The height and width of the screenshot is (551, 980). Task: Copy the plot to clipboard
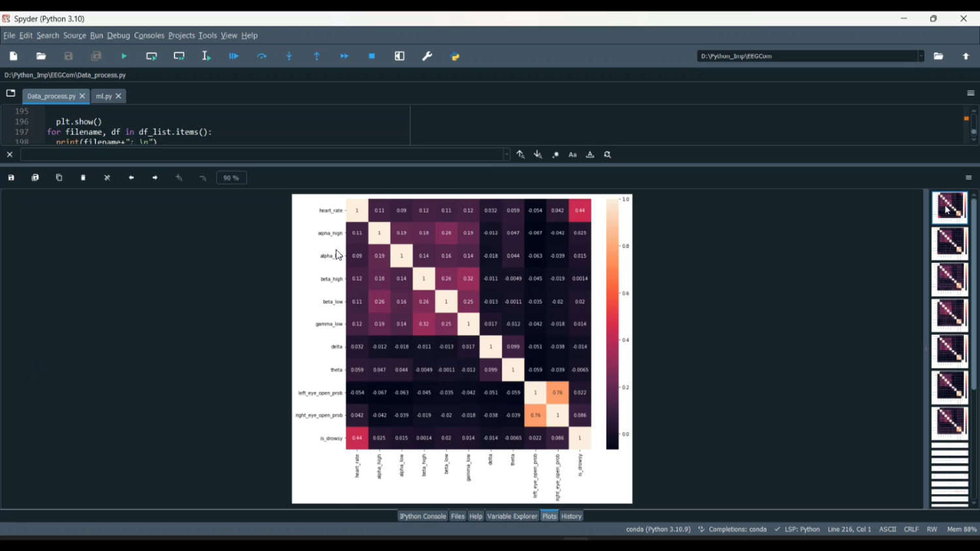[x=59, y=178]
